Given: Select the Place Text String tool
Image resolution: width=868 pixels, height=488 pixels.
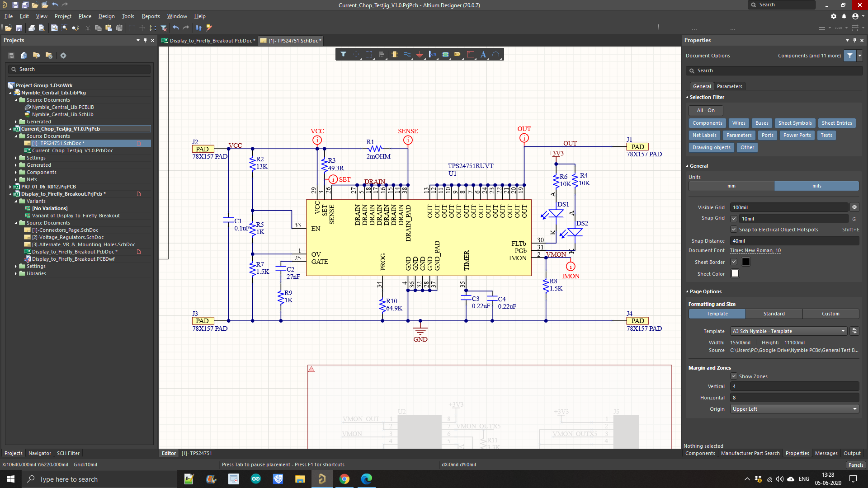Looking at the screenshot, I should [483, 55].
